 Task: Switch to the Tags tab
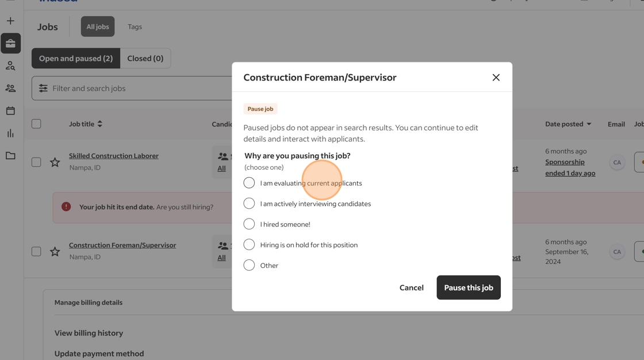pos(135,27)
